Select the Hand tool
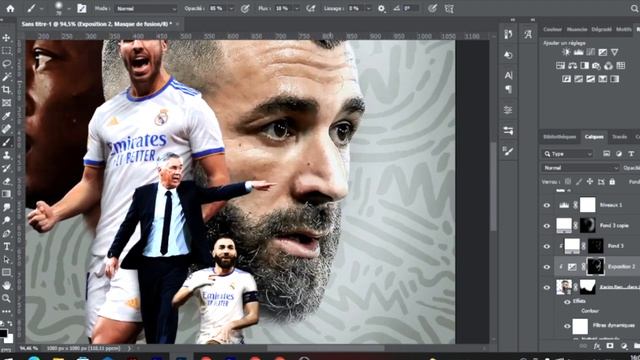 coord(6,285)
